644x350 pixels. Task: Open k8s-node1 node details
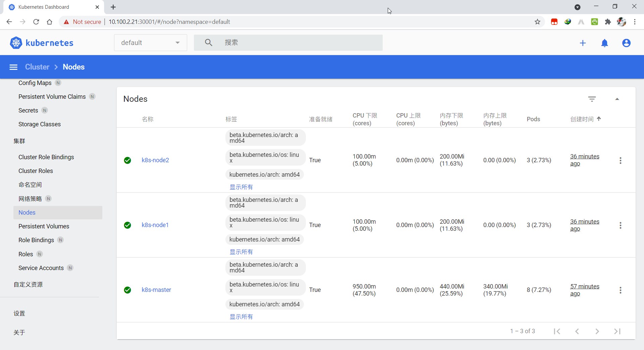[x=155, y=225]
